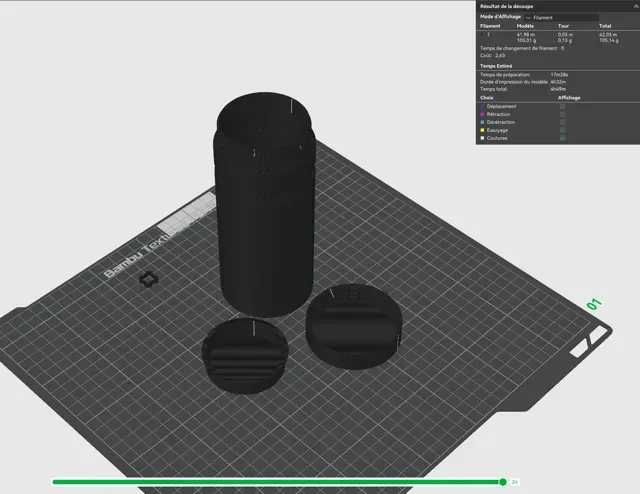Click the green horizontal progress slider track
Viewport: 640px width, 494px height.
tap(276, 482)
